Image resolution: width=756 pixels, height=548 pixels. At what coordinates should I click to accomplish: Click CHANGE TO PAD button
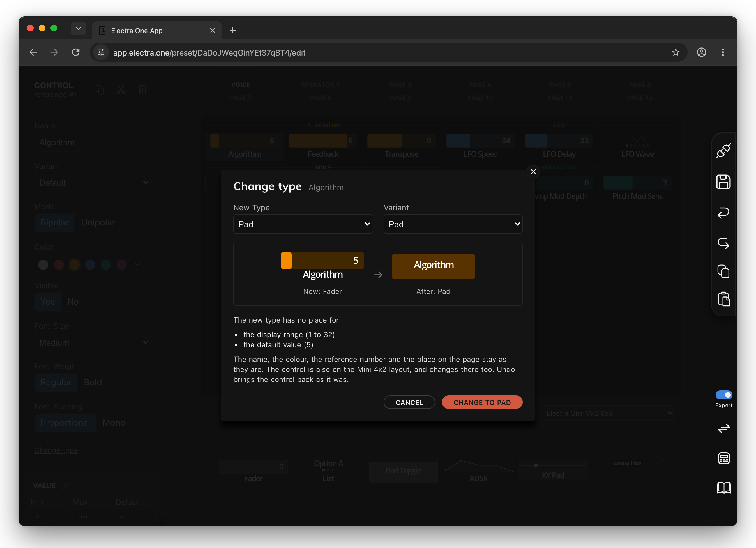(482, 402)
